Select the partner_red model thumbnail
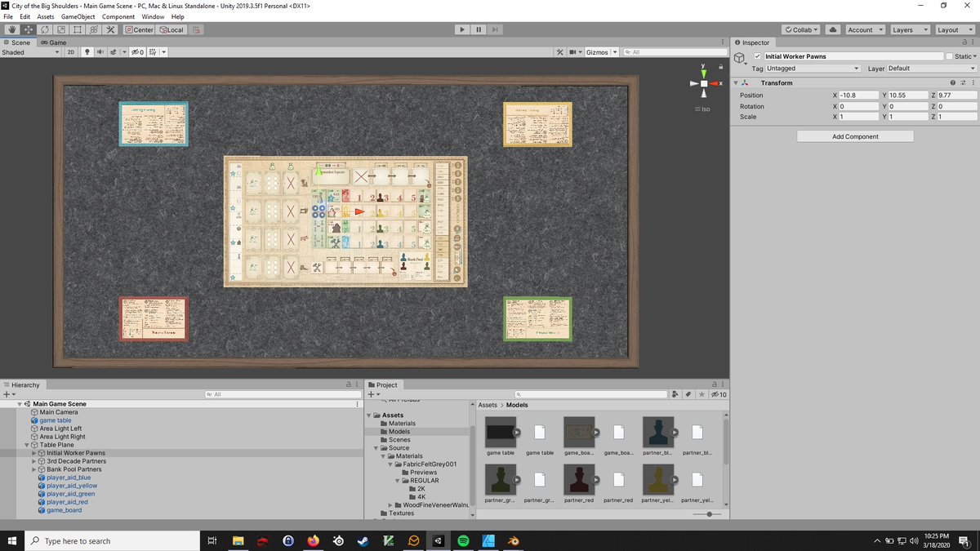Image resolution: width=980 pixels, height=551 pixels. pyautogui.click(x=577, y=480)
